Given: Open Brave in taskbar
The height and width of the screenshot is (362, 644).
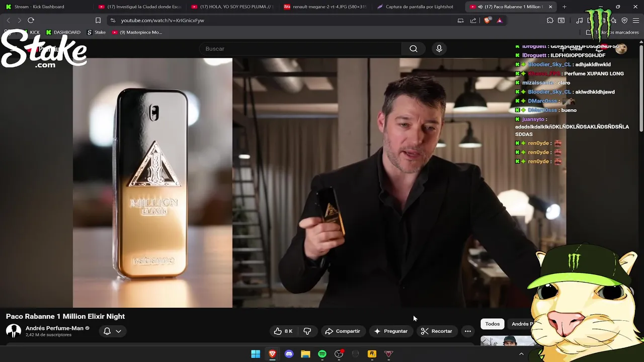Looking at the screenshot, I should [272, 354].
